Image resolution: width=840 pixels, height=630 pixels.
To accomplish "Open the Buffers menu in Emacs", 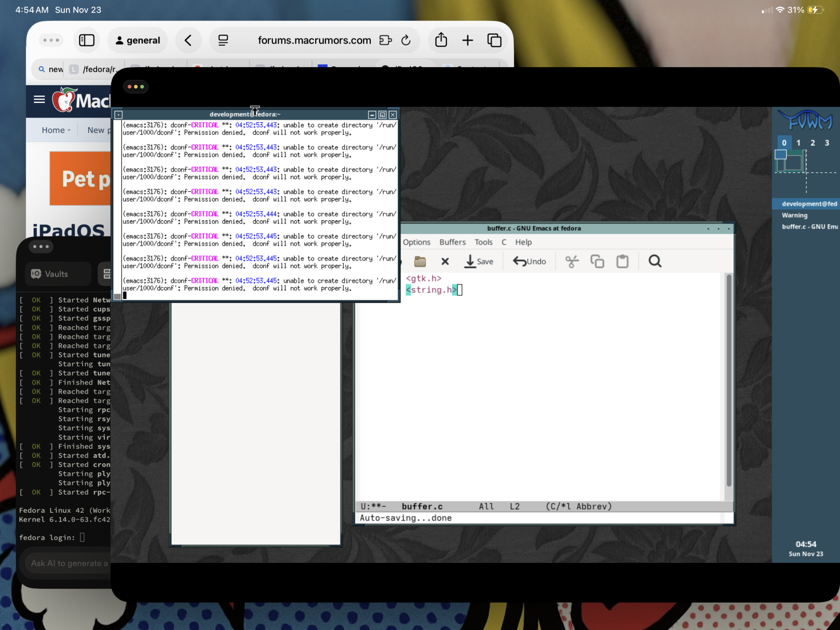I will pos(452,242).
